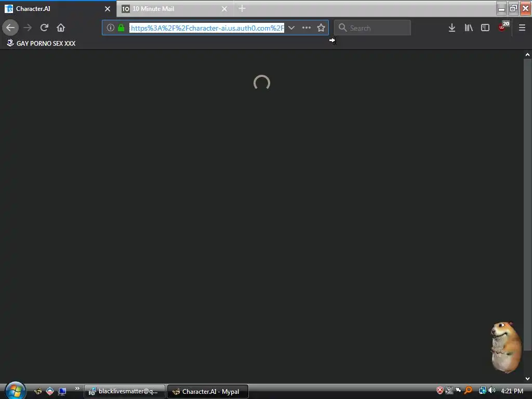The height and width of the screenshot is (399, 532).
Task: Switch to blacklivesmatter@q... taskbar window
Action: 125,392
